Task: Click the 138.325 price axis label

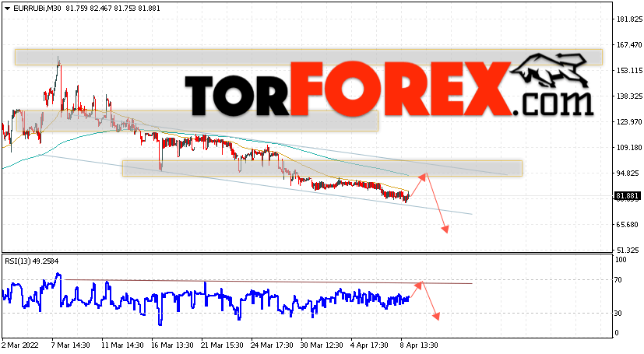Action: click(629, 96)
